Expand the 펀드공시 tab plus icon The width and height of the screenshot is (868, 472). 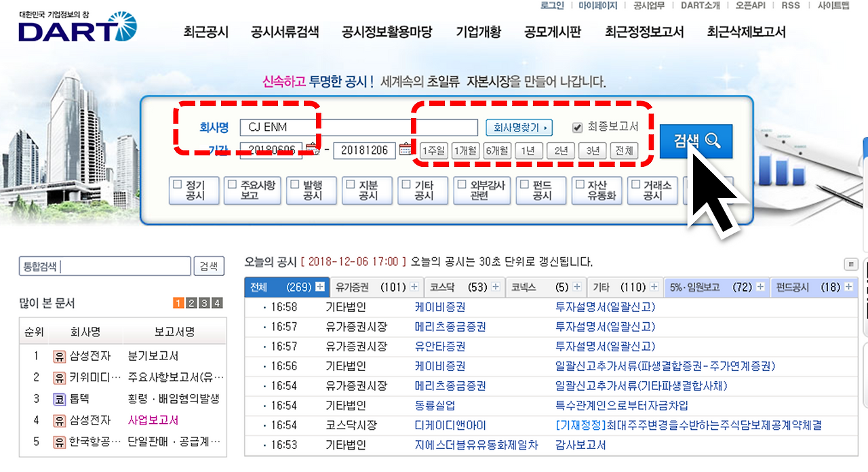(x=848, y=288)
